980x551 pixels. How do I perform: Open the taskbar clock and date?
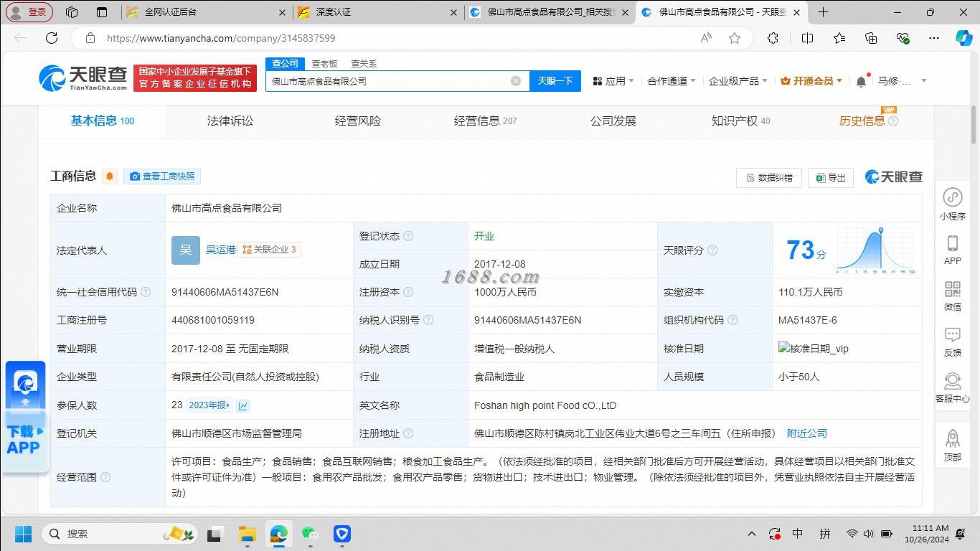coord(926,534)
